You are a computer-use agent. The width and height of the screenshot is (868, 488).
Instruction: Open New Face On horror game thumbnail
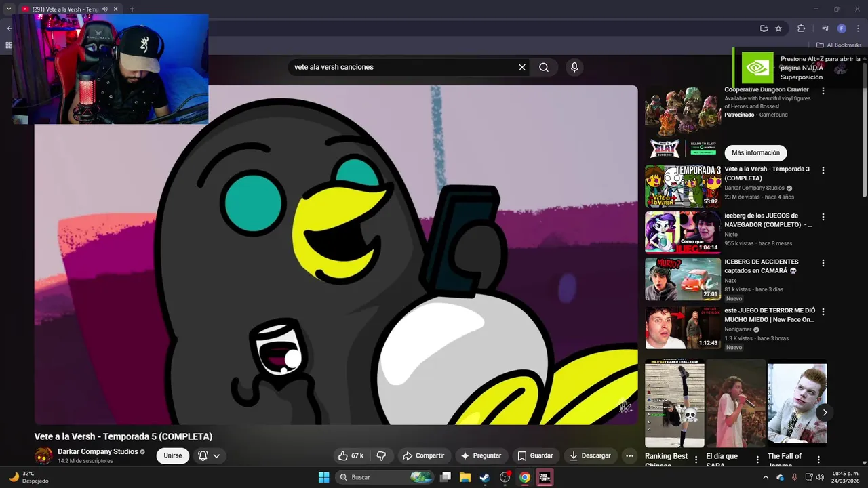click(682, 327)
